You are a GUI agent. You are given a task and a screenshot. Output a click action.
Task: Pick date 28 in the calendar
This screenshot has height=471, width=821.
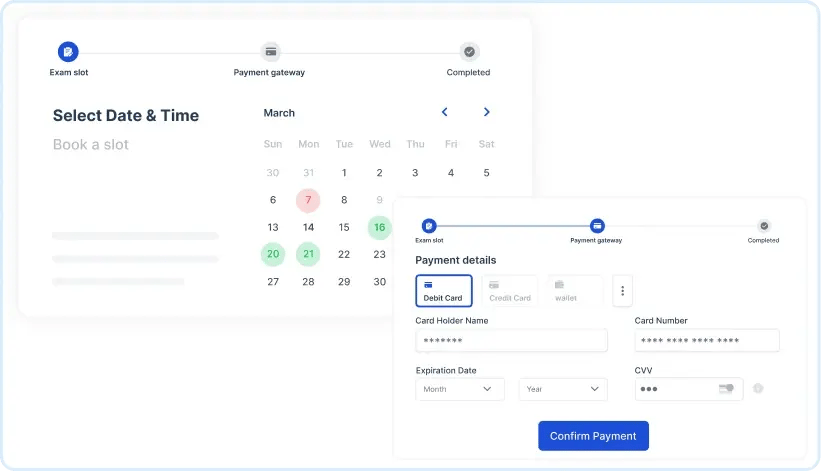[x=308, y=282]
